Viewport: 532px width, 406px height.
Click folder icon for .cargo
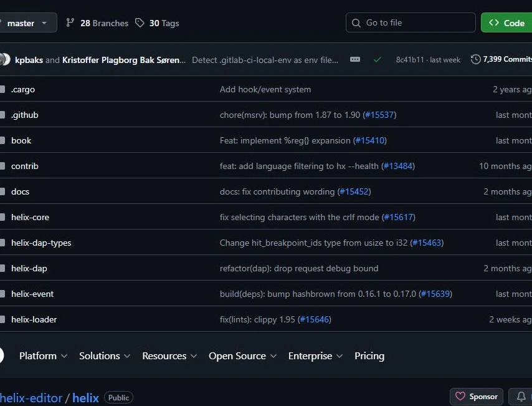coord(2,89)
